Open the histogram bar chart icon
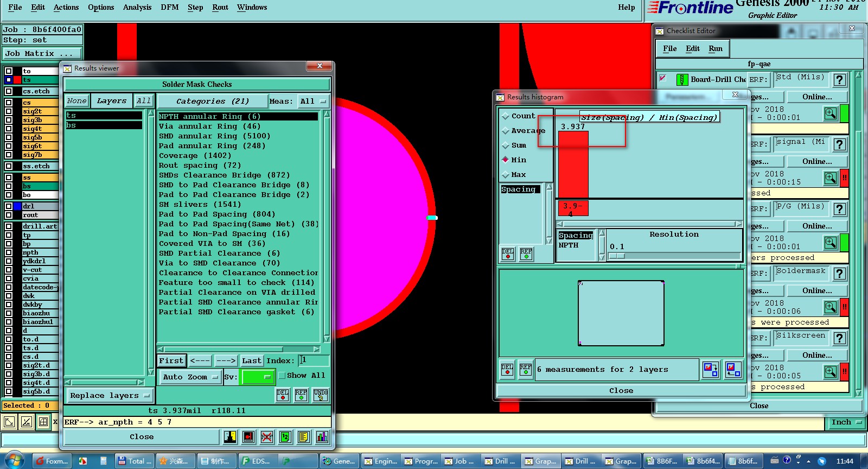The height and width of the screenshot is (469, 868). coord(322,437)
